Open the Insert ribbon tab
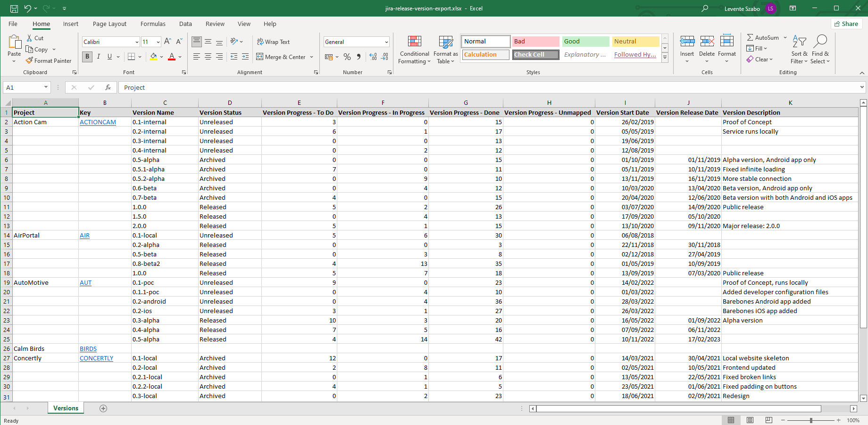 71,24
